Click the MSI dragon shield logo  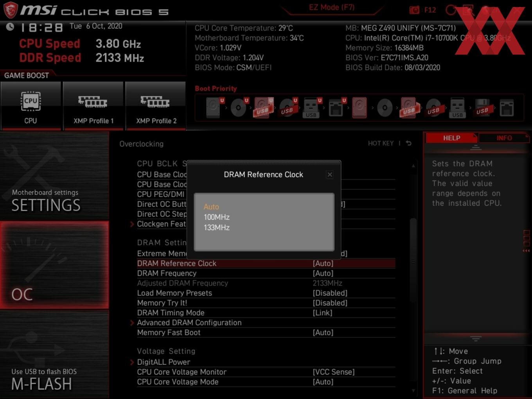[x=11, y=10]
